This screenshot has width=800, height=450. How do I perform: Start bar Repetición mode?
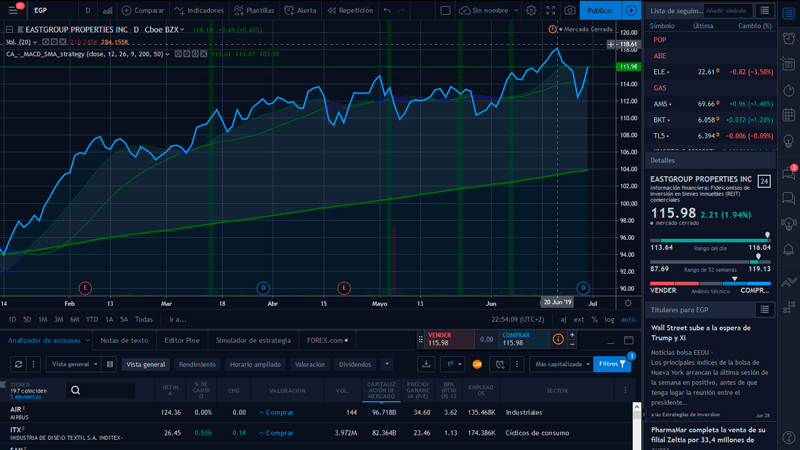[350, 10]
